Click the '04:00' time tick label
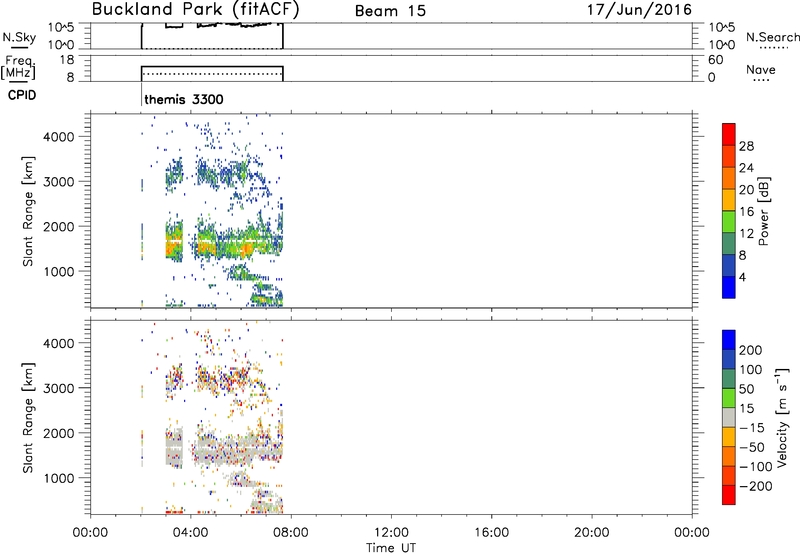This screenshot has width=800, height=554. [190, 533]
